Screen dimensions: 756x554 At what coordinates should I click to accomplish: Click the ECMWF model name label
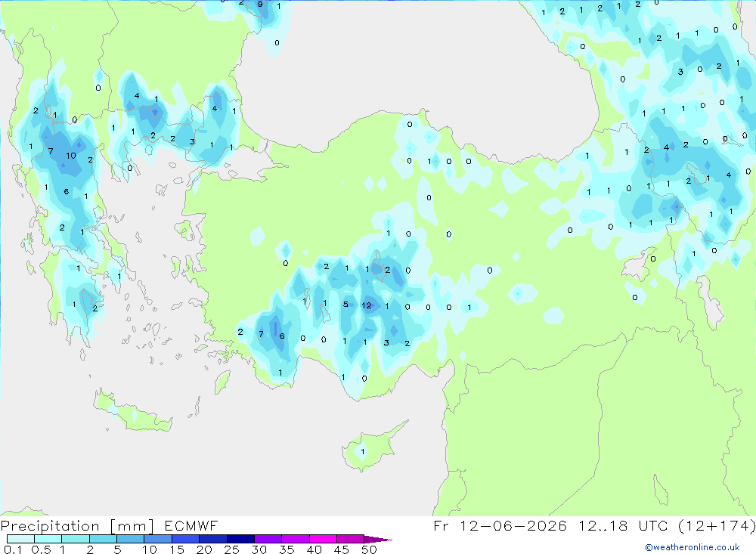(x=191, y=525)
